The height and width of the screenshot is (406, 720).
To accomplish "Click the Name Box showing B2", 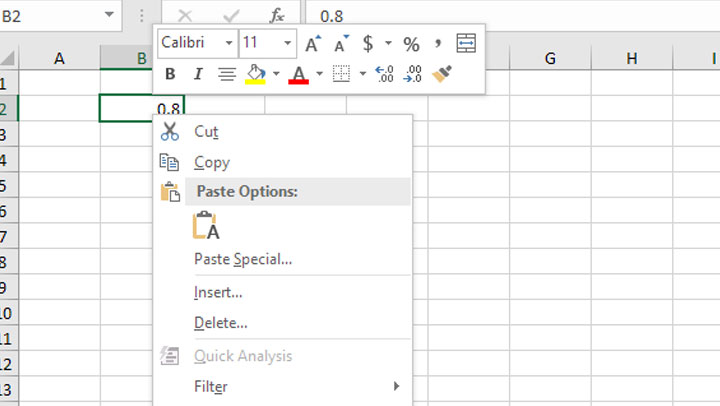I will (x=50, y=15).
